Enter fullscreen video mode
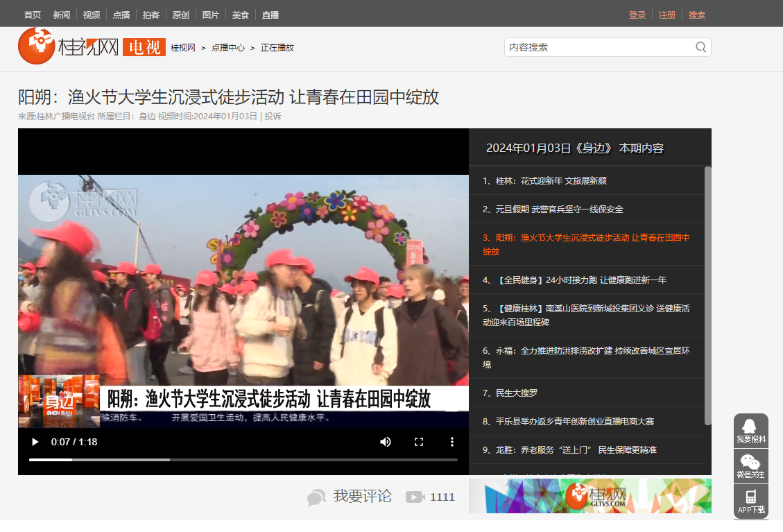Viewport: 783px width, 532px height. pos(419,442)
